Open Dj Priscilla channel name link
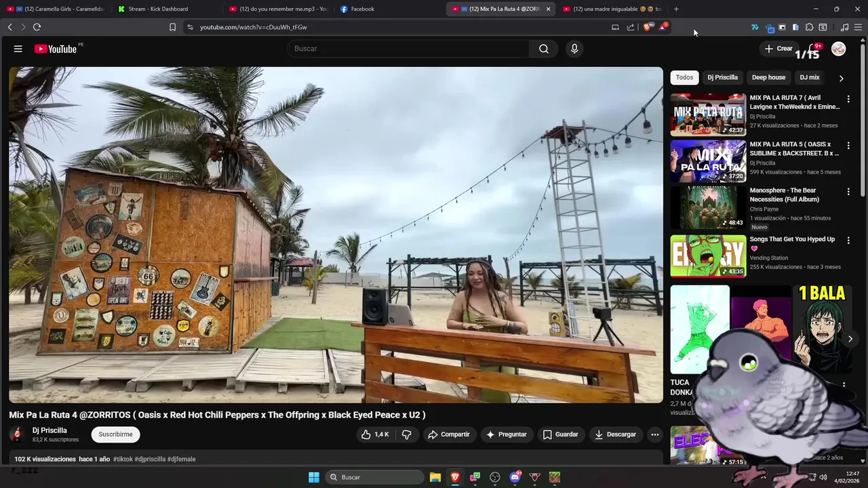 click(50, 430)
